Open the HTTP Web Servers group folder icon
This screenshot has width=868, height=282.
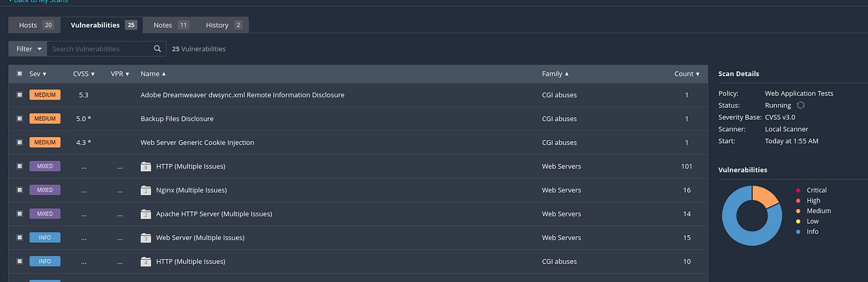tap(146, 166)
